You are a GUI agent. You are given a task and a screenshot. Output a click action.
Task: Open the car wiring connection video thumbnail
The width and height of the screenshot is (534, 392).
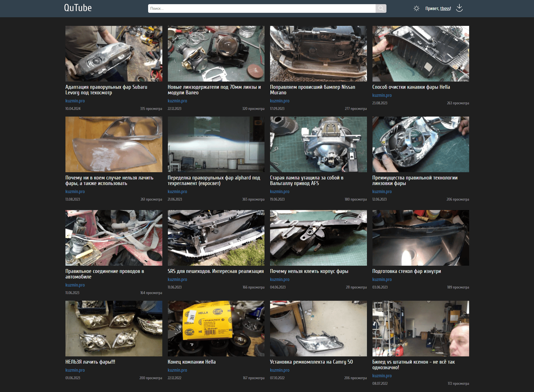(x=114, y=238)
